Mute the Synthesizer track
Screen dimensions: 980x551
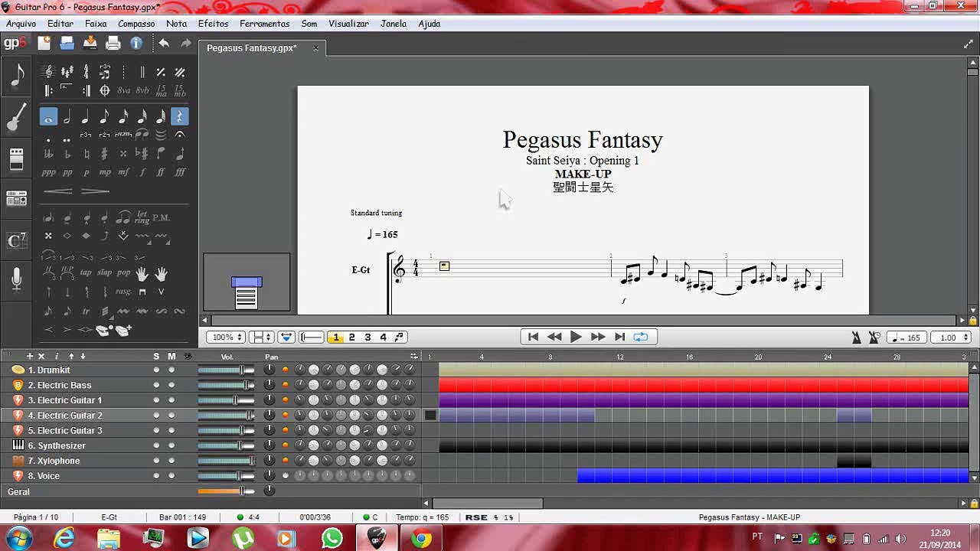pyautogui.click(x=171, y=445)
